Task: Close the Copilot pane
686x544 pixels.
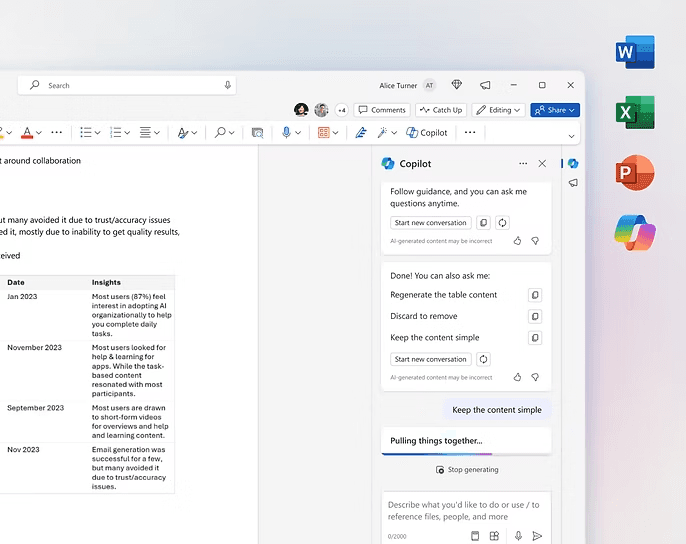Action: (x=542, y=163)
